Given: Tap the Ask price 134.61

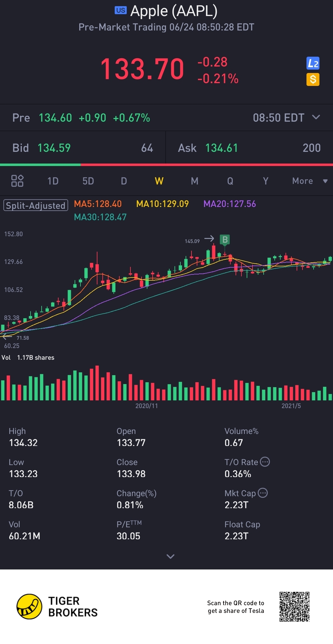Looking at the screenshot, I should click(x=222, y=148).
